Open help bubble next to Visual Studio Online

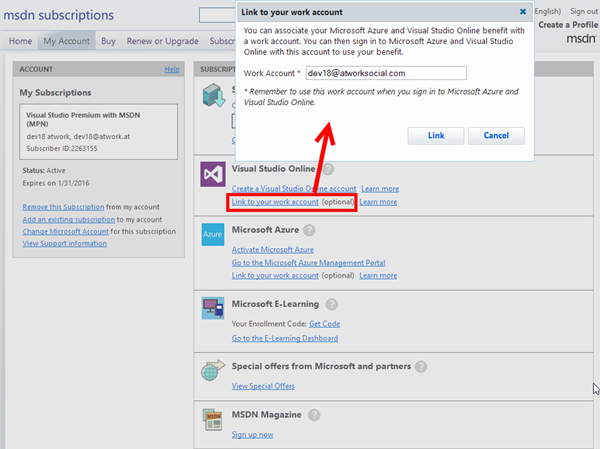tap(328, 169)
